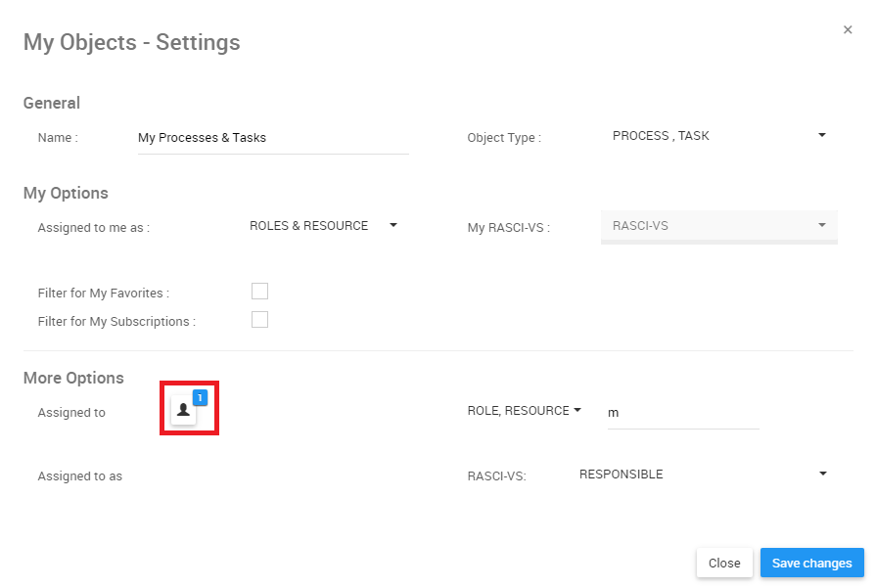Click the assigned user person icon

(183, 411)
